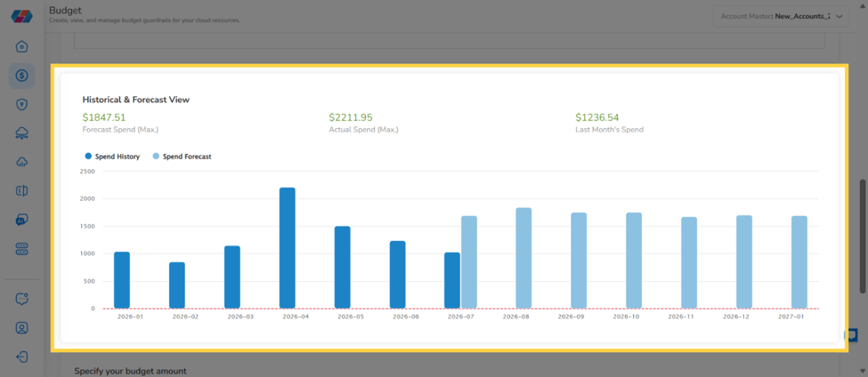Open the server stack icon in the sidebar
The height and width of the screenshot is (377, 868).
tap(21, 249)
